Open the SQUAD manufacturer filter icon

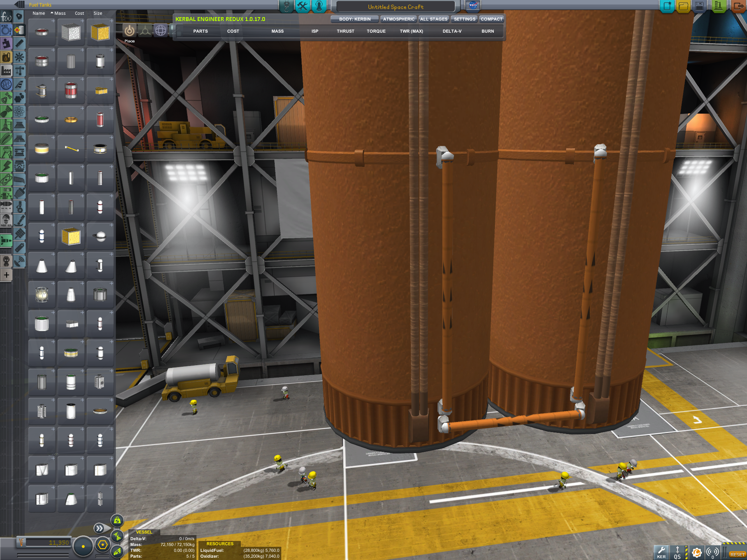pyautogui.click(x=6, y=220)
